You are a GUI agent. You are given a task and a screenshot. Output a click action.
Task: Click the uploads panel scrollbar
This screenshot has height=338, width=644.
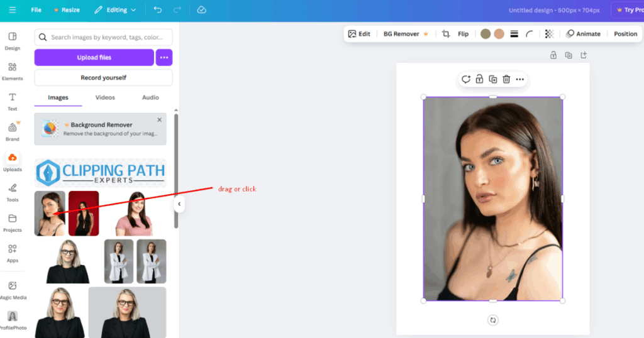[176, 170]
